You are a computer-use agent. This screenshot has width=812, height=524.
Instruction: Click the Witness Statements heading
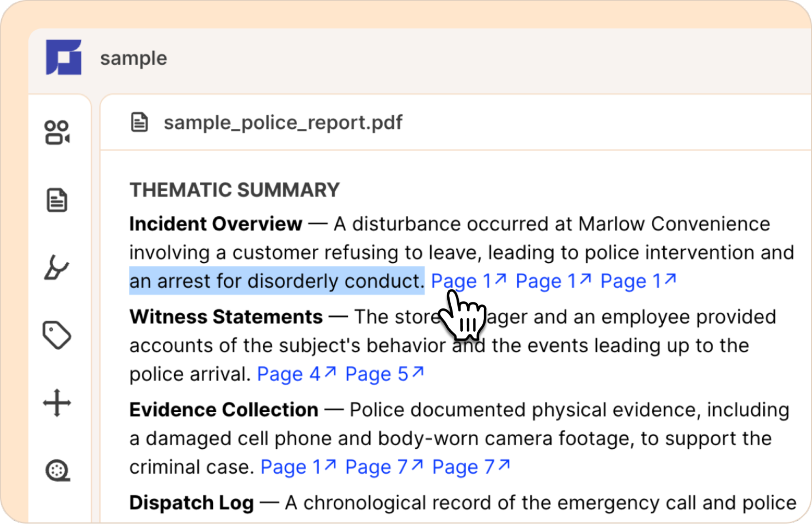coord(226,317)
